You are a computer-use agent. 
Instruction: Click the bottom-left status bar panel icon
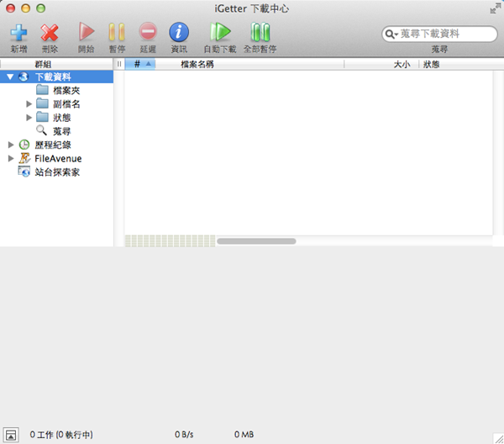tap(10, 435)
